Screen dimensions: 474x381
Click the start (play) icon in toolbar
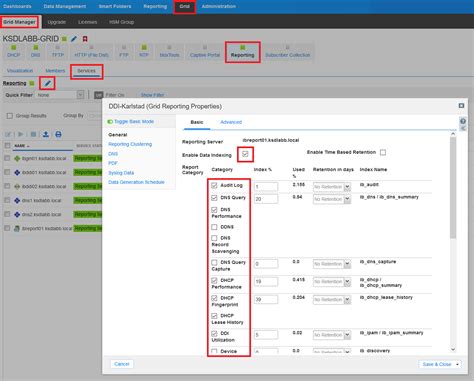[x=21, y=134]
